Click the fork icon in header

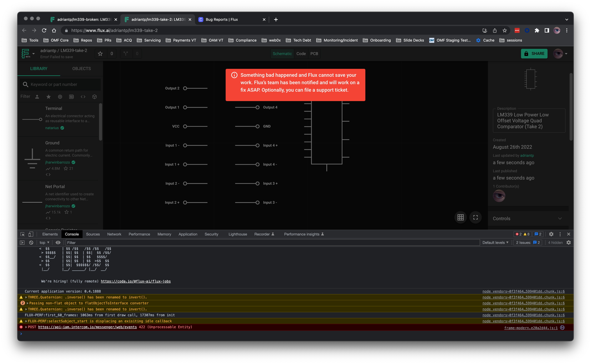point(126,54)
